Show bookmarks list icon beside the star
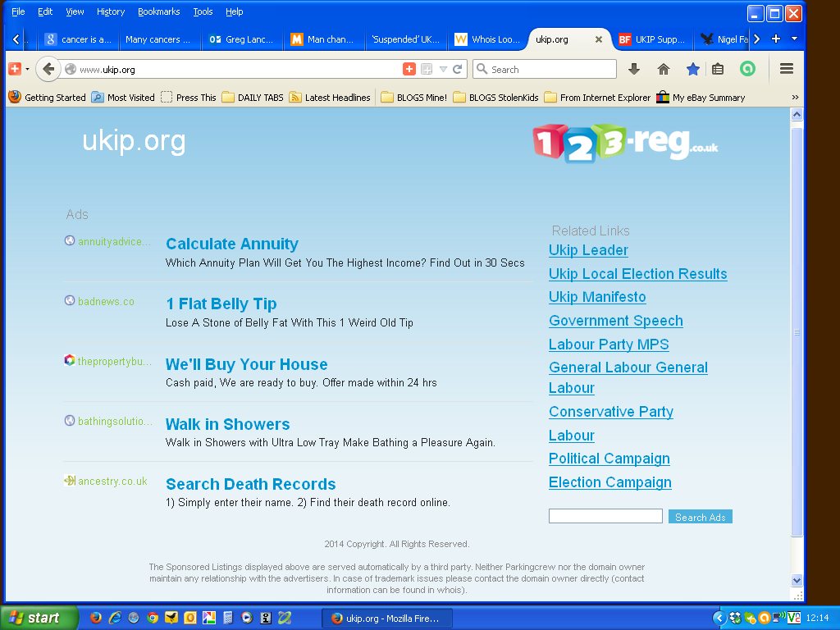 pos(718,70)
